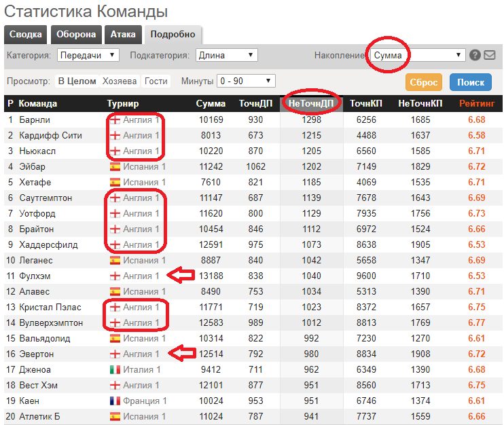Switch view to Гости

pyautogui.click(x=156, y=81)
